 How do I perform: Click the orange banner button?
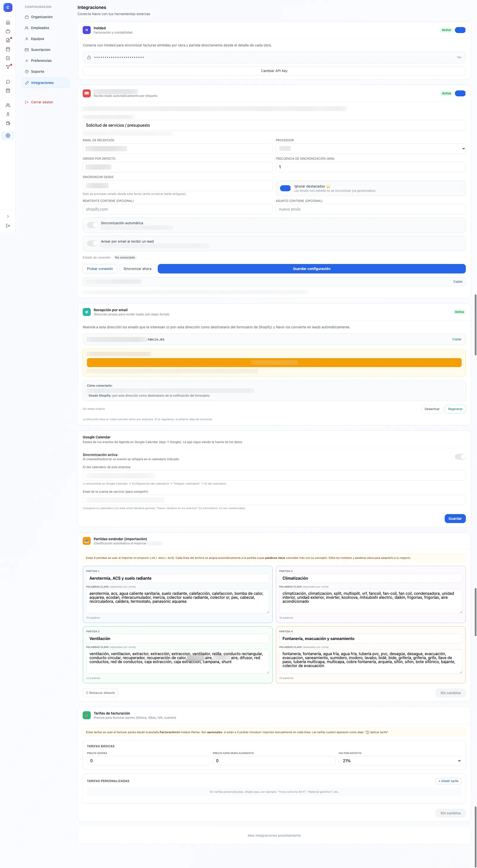click(274, 362)
